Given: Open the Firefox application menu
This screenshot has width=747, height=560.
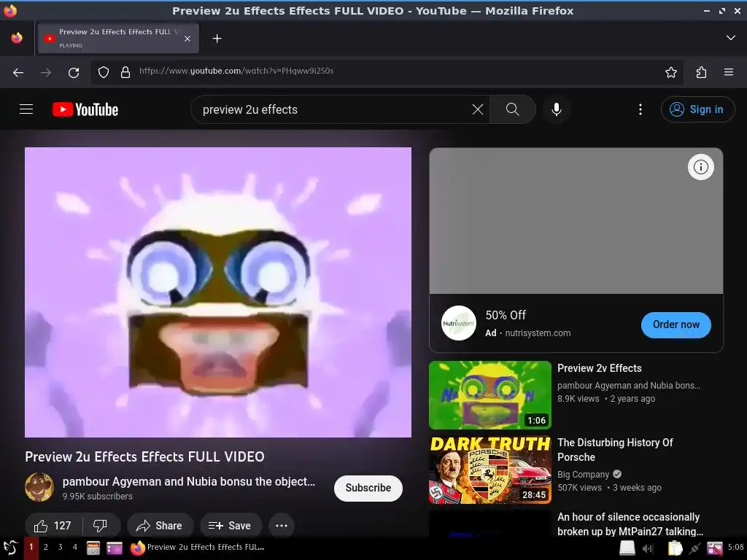Looking at the screenshot, I should point(729,72).
